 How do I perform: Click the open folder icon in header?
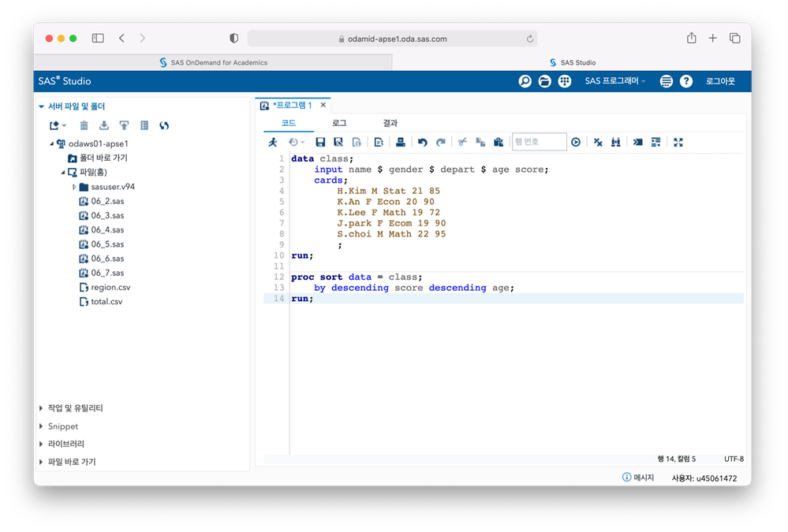[545, 81]
